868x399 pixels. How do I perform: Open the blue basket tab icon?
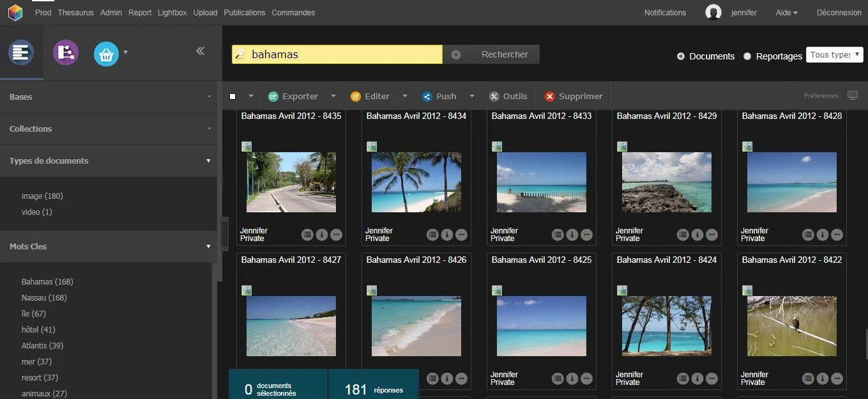click(107, 54)
